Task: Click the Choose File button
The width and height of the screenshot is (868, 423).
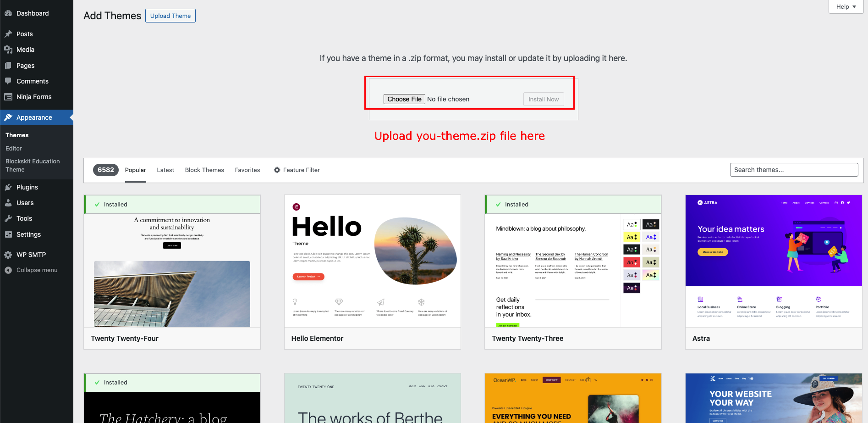Action: tap(404, 99)
